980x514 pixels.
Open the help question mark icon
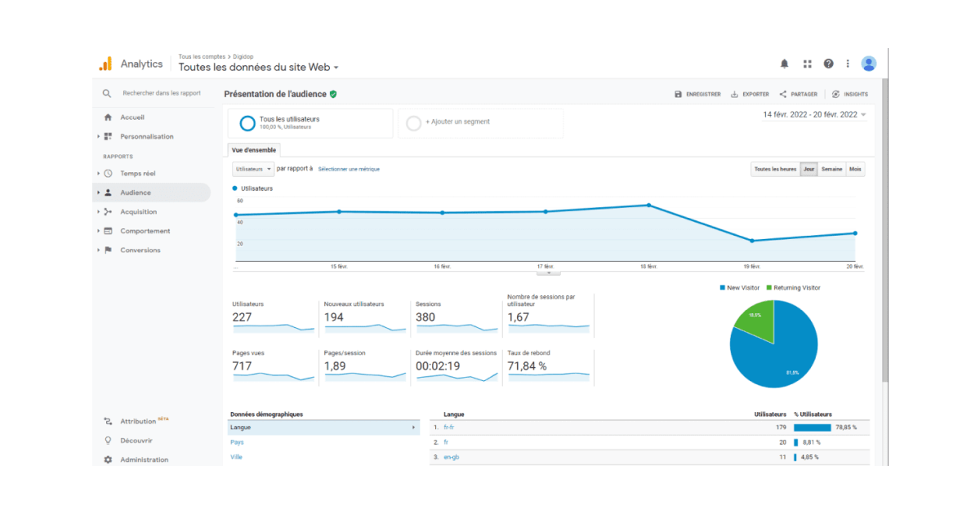coord(828,64)
